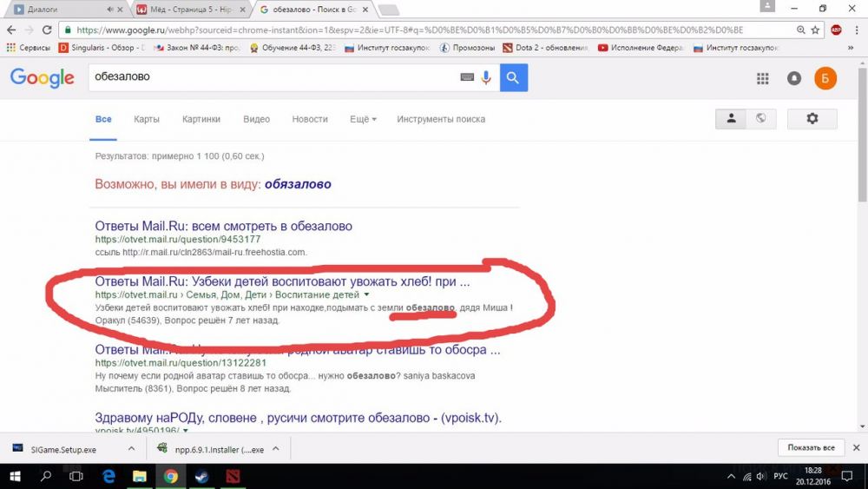Show more bookmarks with the overflow chevron
The height and width of the screenshot is (489, 868).
[851, 48]
